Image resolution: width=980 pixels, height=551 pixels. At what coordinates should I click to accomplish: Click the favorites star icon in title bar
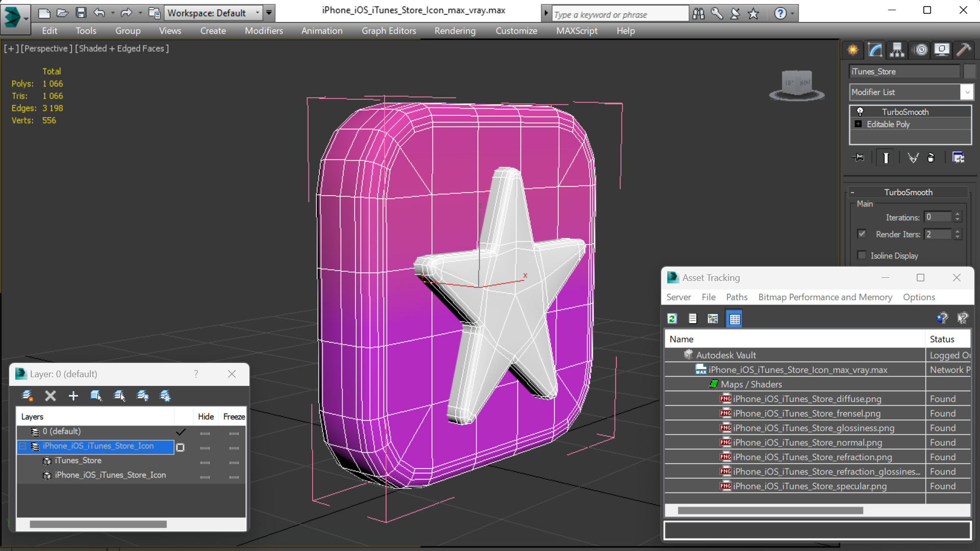(x=753, y=14)
